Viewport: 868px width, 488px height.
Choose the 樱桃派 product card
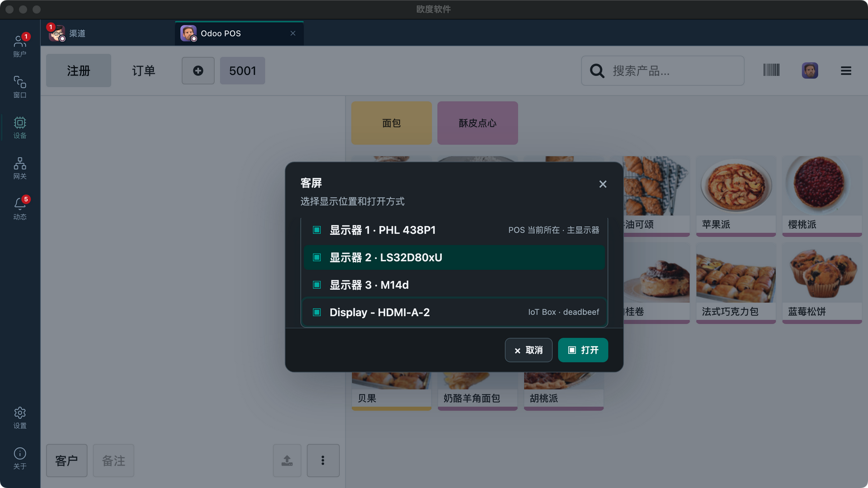pyautogui.click(x=822, y=196)
